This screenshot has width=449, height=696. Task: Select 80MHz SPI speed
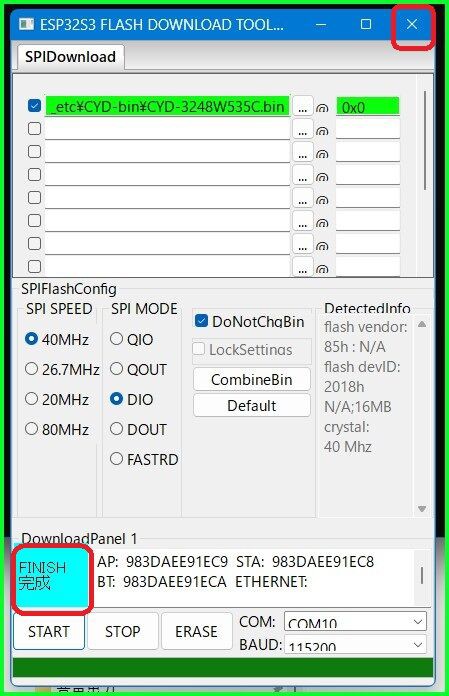tap(57, 429)
